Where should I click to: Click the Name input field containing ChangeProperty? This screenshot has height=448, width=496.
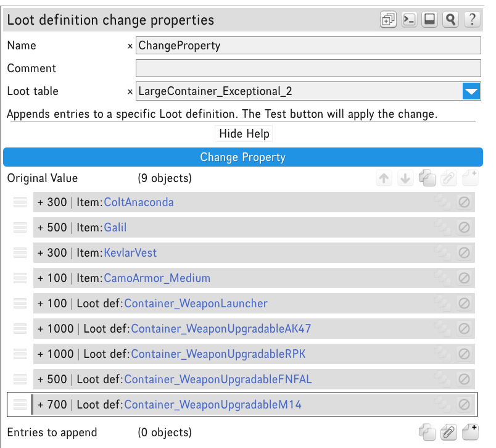[308, 45]
